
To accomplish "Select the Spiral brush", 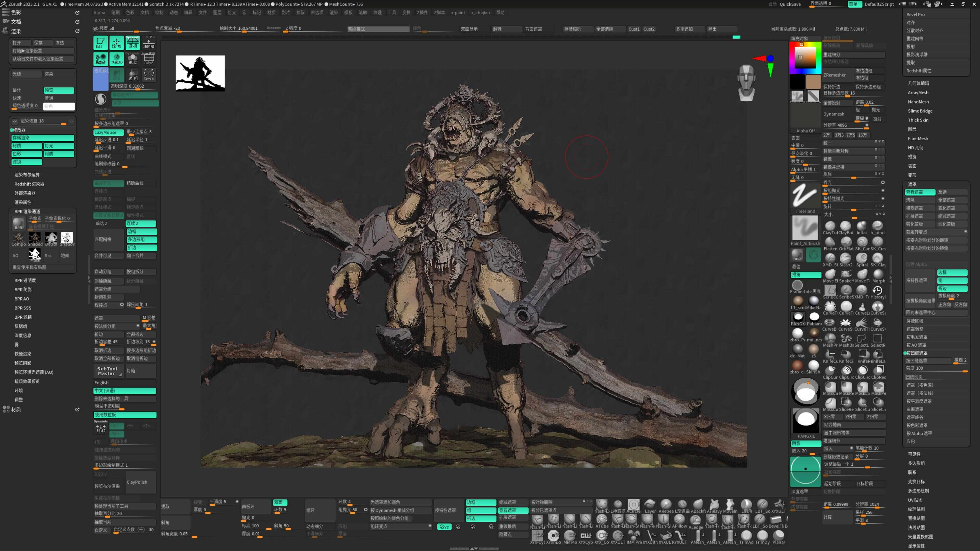I will tap(862, 260).
